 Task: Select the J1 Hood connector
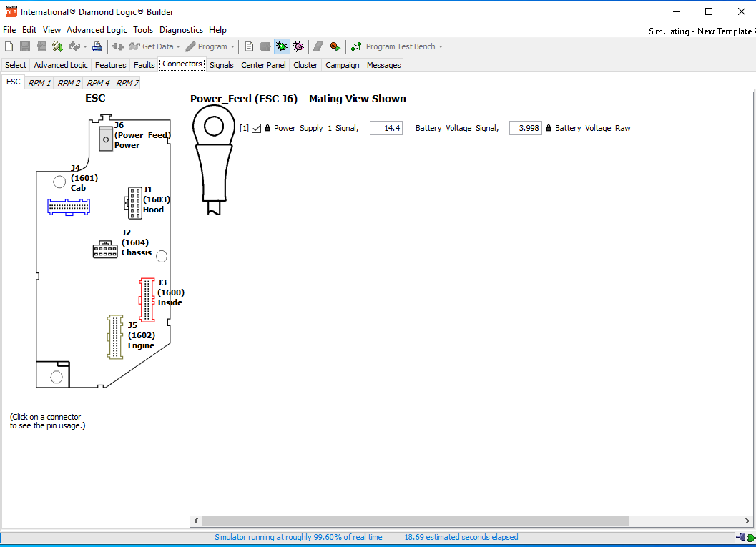pos(134,202)
